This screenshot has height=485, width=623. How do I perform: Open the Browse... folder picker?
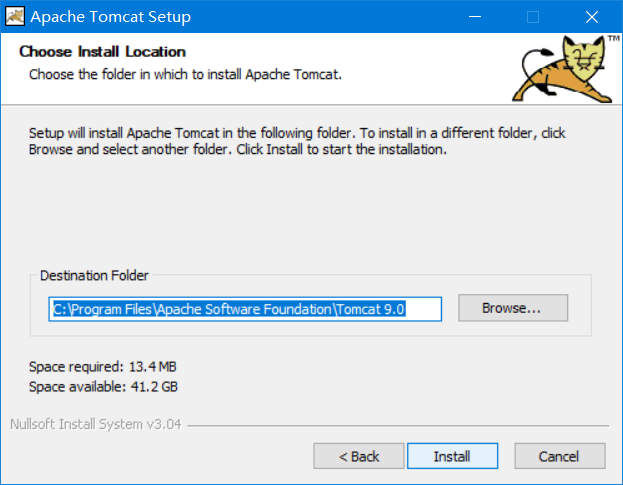pyautogui.click(x=513, y=308)
